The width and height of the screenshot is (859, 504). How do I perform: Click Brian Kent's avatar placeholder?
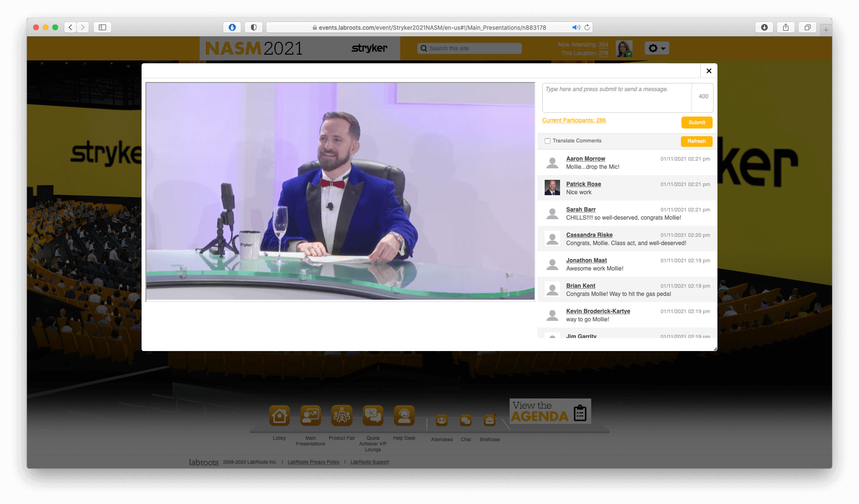pos(552,290)
